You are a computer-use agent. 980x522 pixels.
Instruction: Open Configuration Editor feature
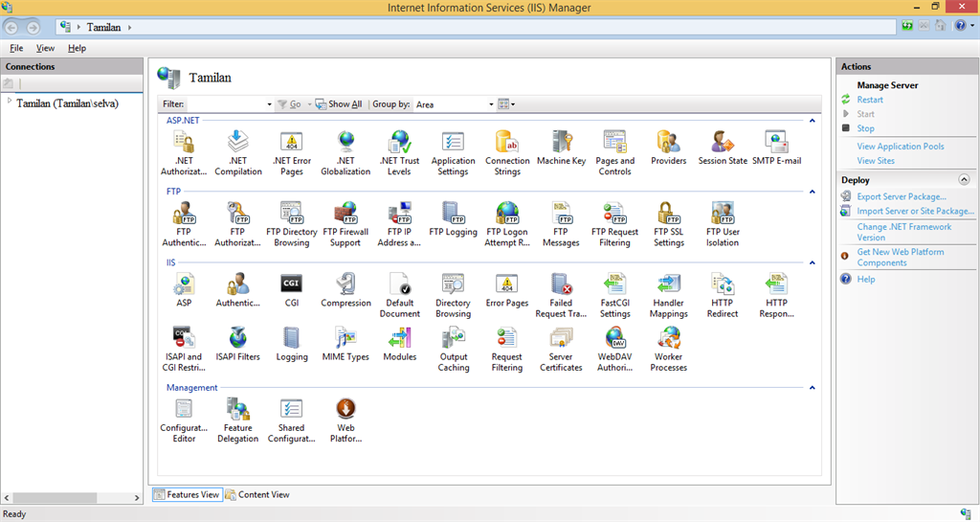click(184, 420)
